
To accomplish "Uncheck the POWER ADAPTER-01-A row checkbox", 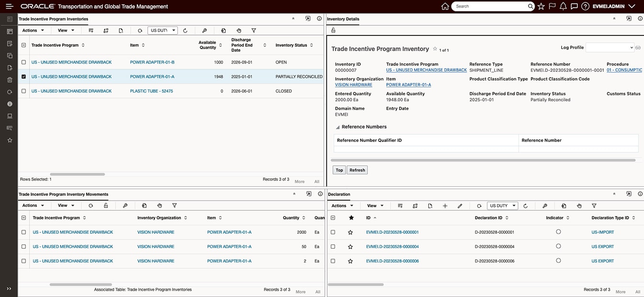I will click(23, 77).
